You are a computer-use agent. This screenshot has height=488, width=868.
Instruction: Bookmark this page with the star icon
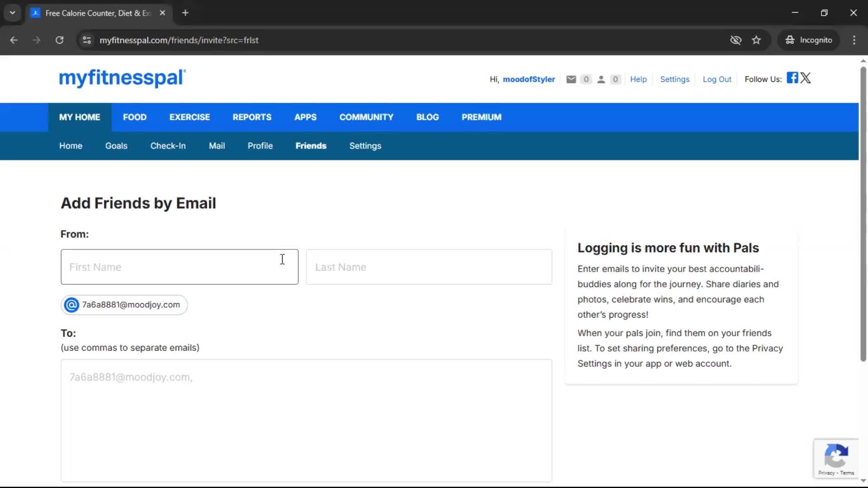[756, 40]
